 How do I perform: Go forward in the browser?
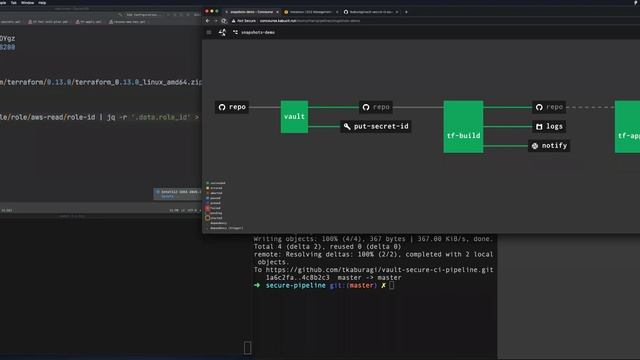216,21
